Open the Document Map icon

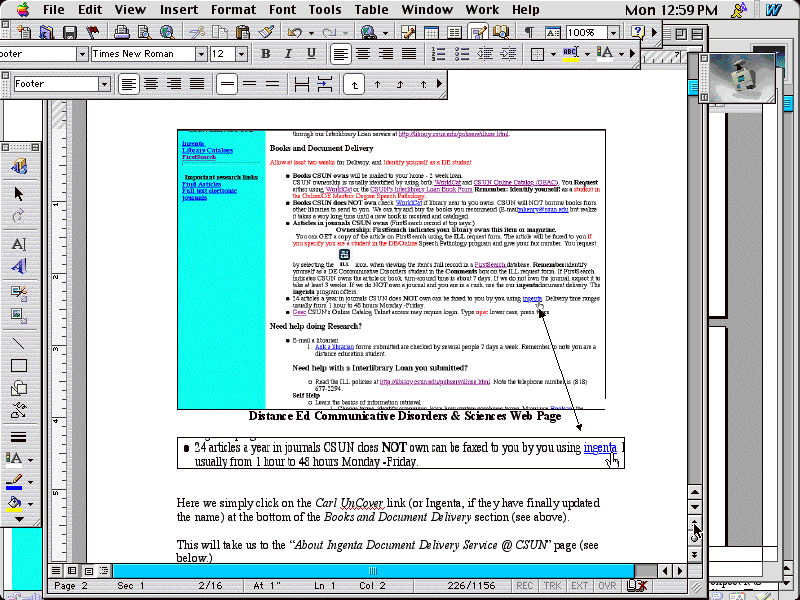(501, 33)
